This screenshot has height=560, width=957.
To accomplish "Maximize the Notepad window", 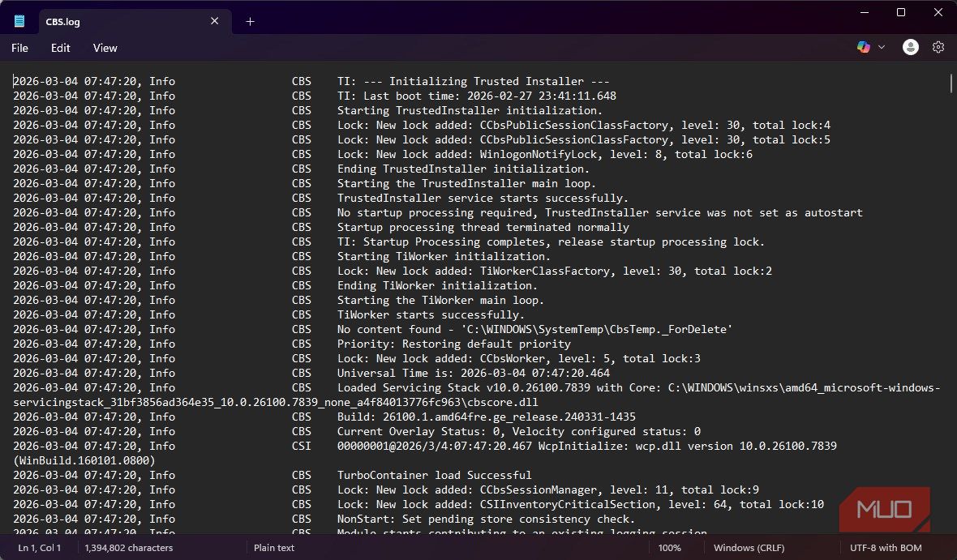I will [901, 12].
